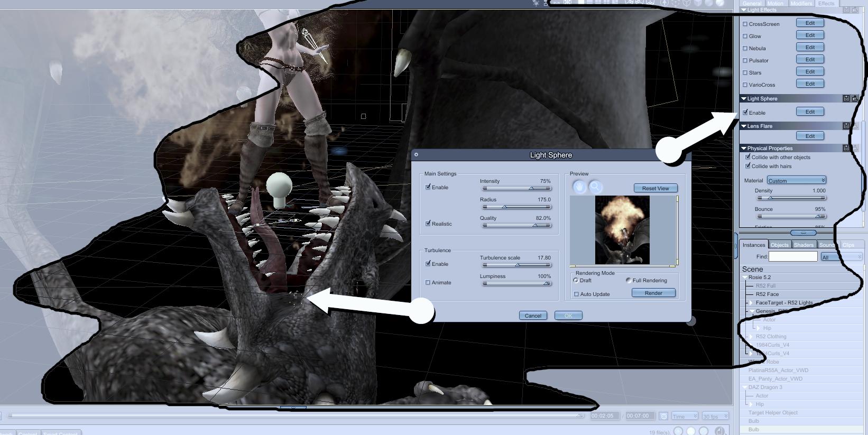Image resolution: width=868 pixels, height=435 pixels.
Task: Click the Density slider in Physical Properties
Action: [x=791, y=198]
